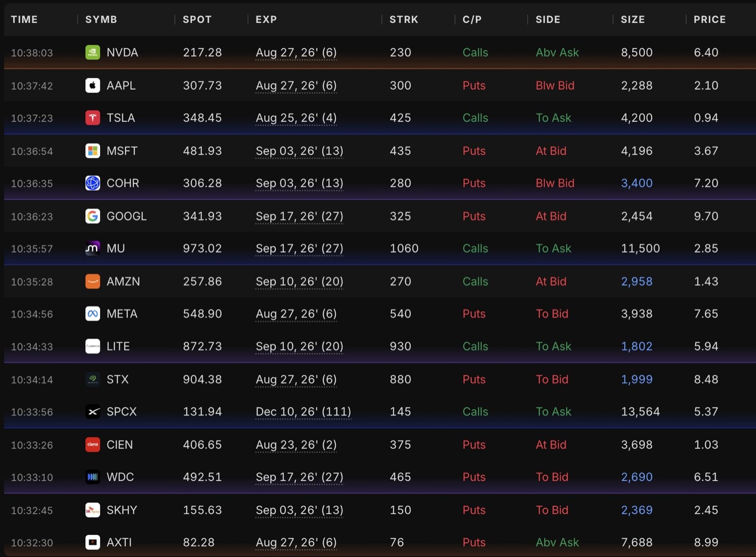
Task: Sort by the SIZE column header
Action: (x=632, y=19)
